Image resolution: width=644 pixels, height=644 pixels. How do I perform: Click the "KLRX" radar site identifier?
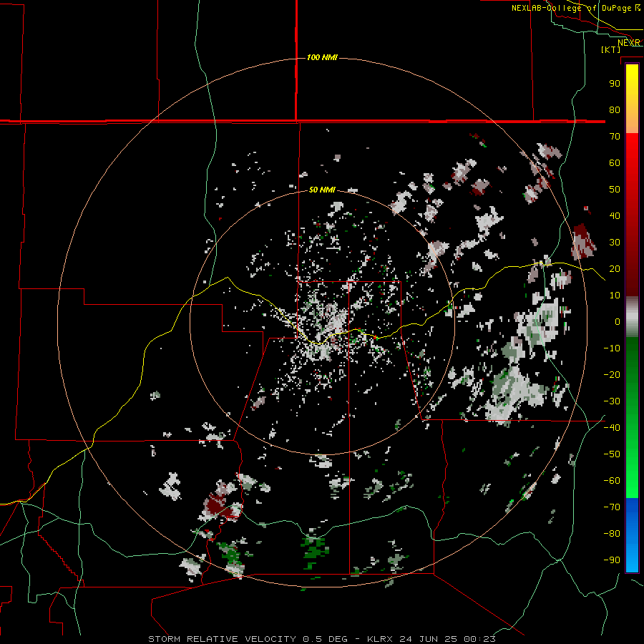click(381, 639)
